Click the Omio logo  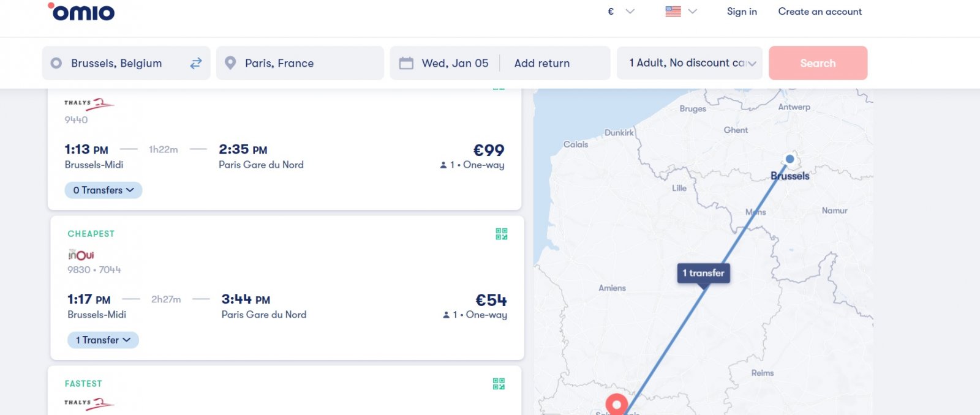point(81,12)
